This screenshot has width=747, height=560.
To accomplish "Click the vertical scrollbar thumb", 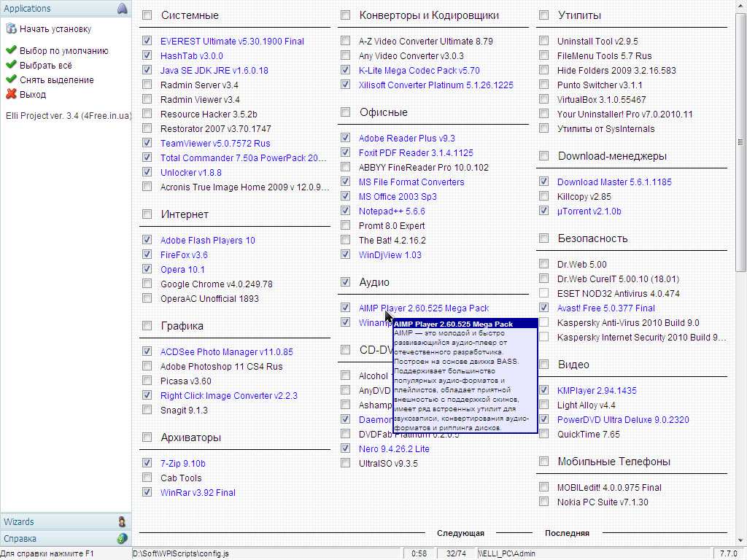I will [740, 142].
